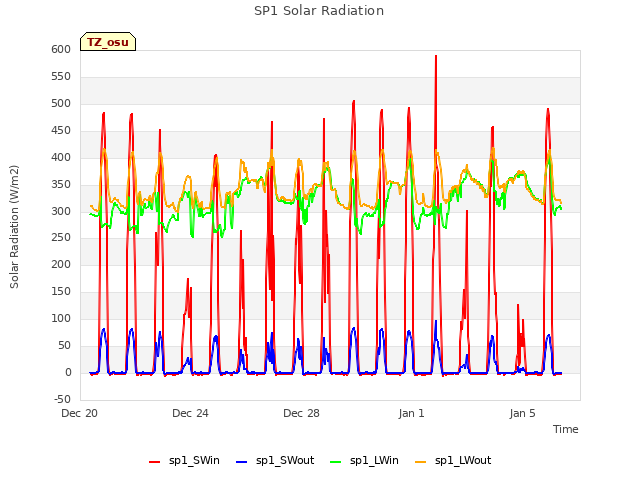Click the Jan 1 x-axis tick label
Screen dimensions: 640x480
pos(411,413)
